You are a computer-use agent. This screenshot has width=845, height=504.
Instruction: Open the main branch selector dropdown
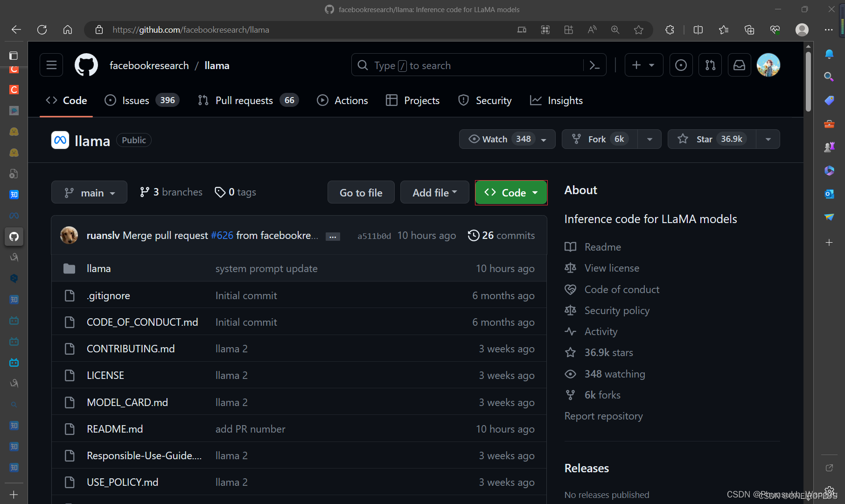click(x=89, y=192)
